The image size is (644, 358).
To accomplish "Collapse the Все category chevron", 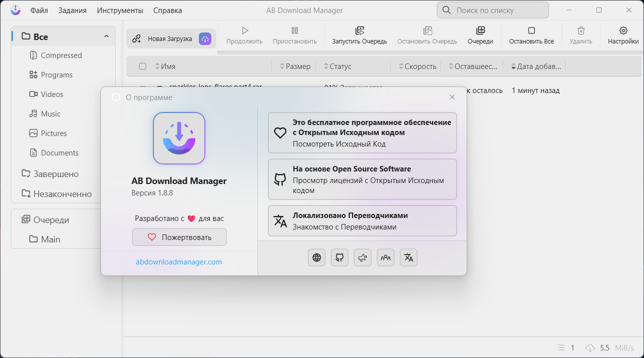I will point(106,36).
